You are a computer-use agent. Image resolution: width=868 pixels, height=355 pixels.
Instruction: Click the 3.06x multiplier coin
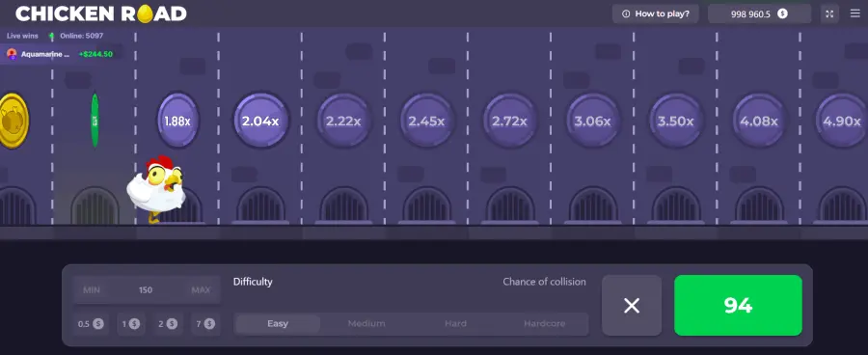[x=592, y=121]
